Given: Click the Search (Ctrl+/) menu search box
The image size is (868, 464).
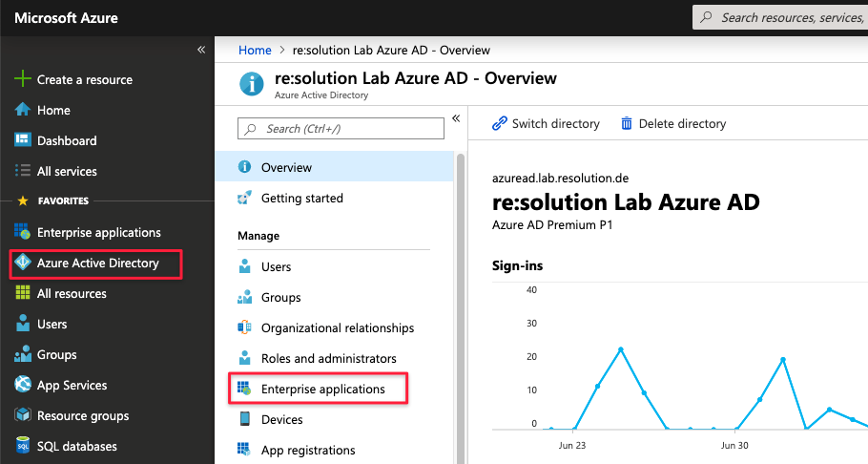Looking at the screenshot, I should click(x=341, y=128).
